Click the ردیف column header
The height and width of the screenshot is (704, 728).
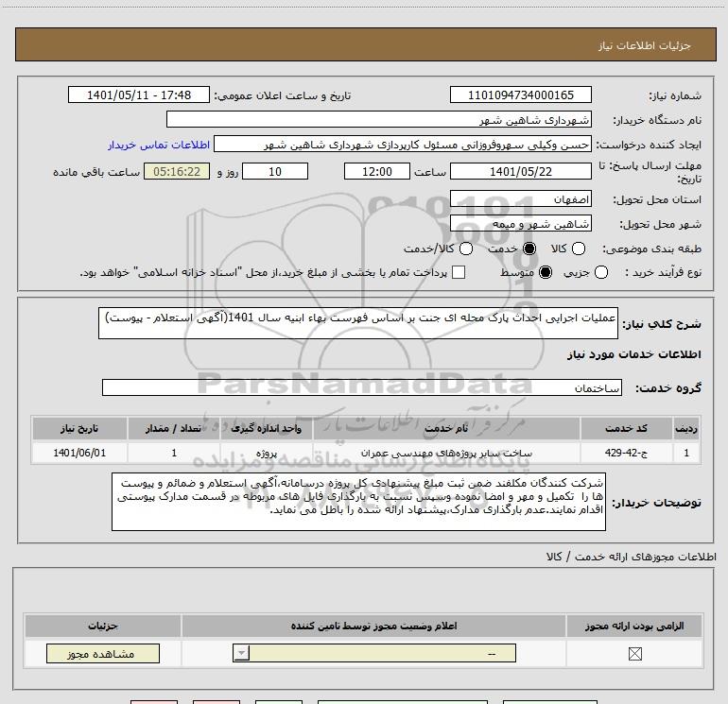[x=686, y=428]
